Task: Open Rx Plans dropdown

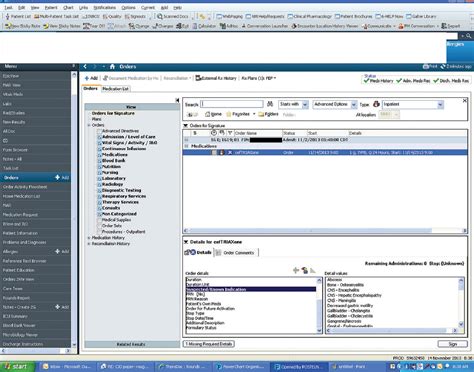Action: click(259, 78)
